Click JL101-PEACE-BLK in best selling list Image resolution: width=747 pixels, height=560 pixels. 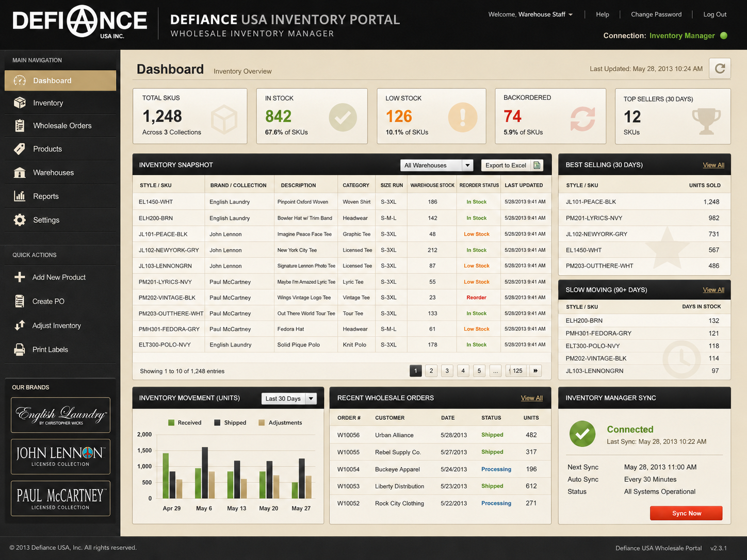pos(591,202)
